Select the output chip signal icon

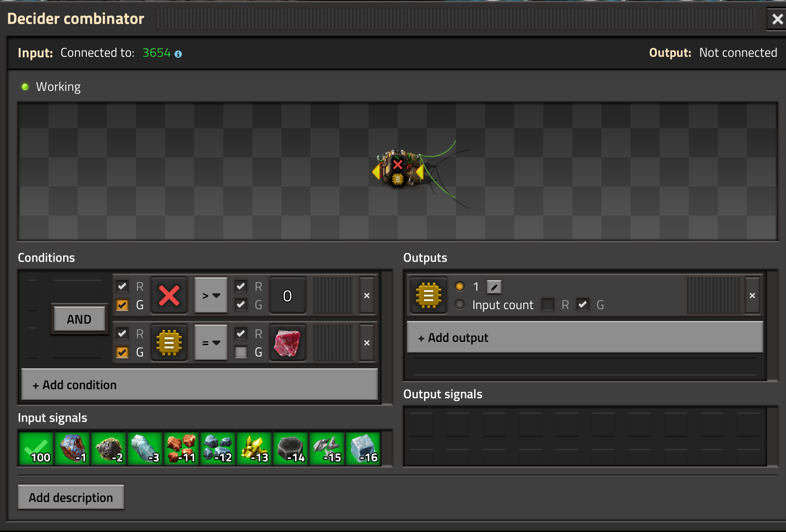428,296
